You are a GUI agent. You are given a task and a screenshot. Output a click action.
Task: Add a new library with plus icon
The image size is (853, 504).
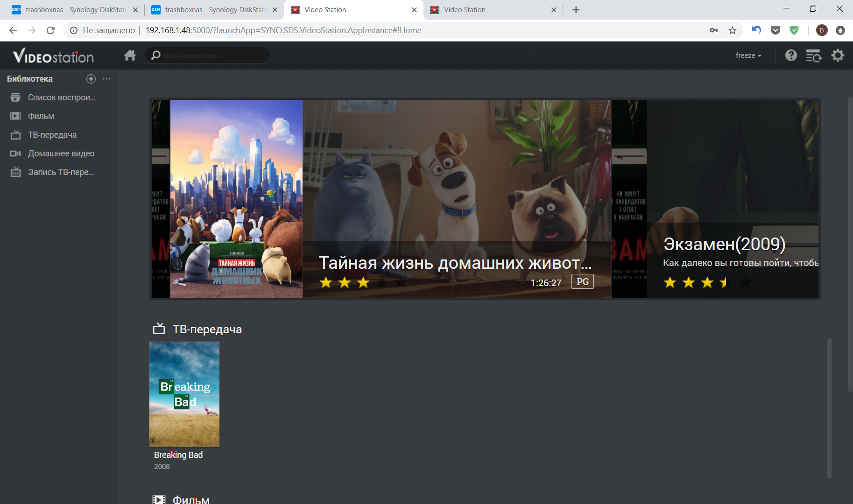click(x=91, y=79)
